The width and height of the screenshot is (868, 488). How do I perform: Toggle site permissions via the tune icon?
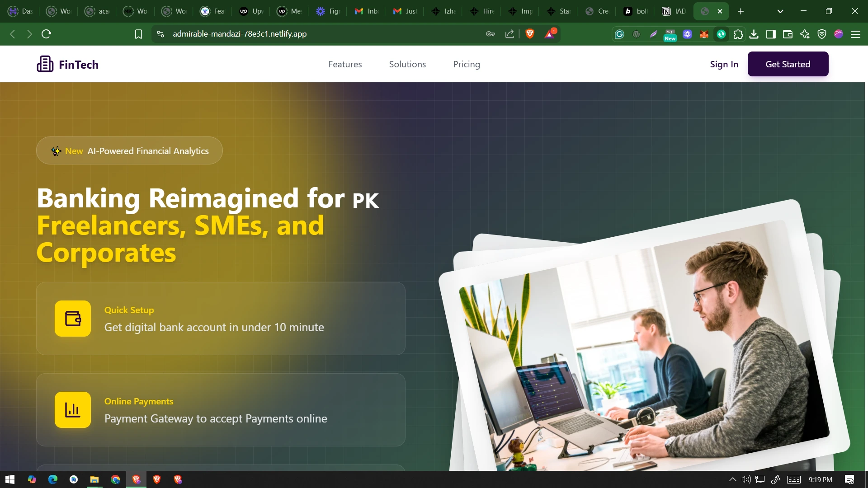tap(160, 34)
